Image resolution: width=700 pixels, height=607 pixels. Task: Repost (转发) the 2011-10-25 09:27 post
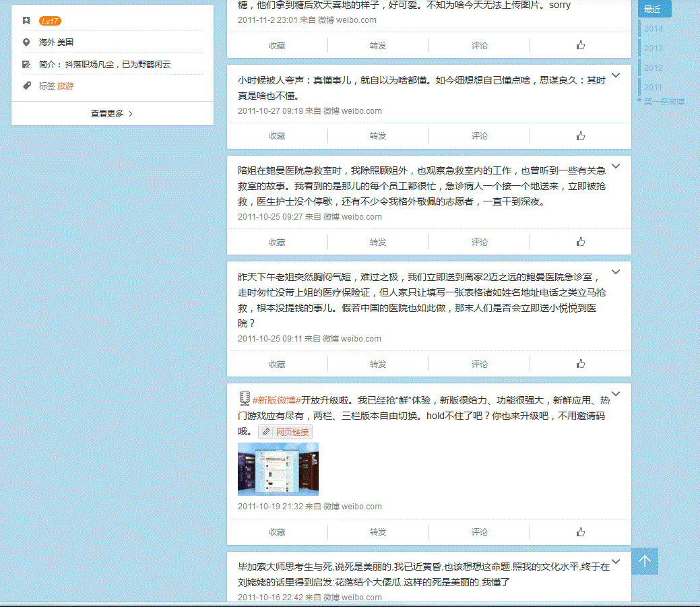[x=378, y=242]
